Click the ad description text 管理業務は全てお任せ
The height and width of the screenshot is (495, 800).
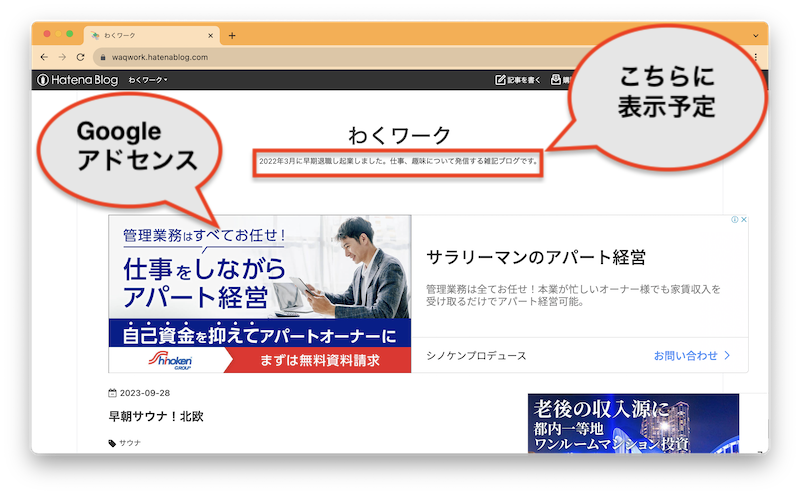(573, 295)
